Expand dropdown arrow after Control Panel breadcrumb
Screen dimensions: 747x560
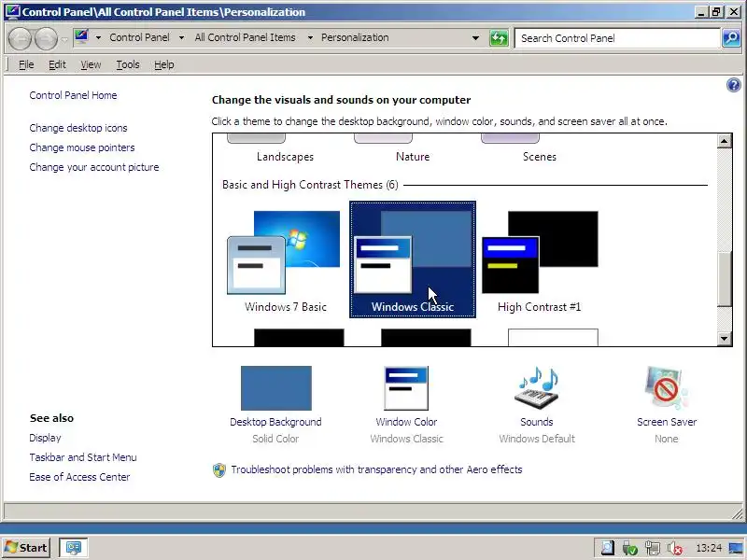[181, 37]
